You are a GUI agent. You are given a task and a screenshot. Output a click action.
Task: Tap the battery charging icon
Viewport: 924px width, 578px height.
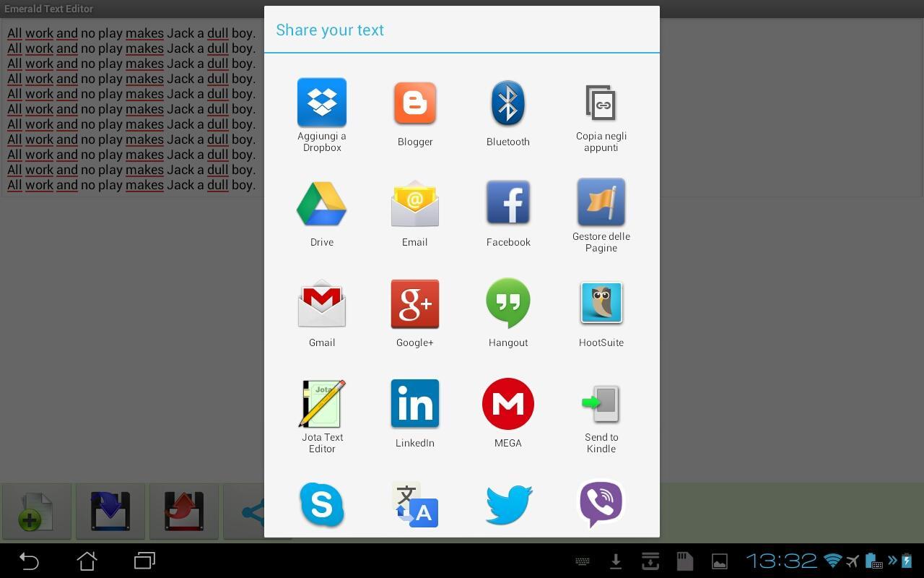(x=907, y=561)
